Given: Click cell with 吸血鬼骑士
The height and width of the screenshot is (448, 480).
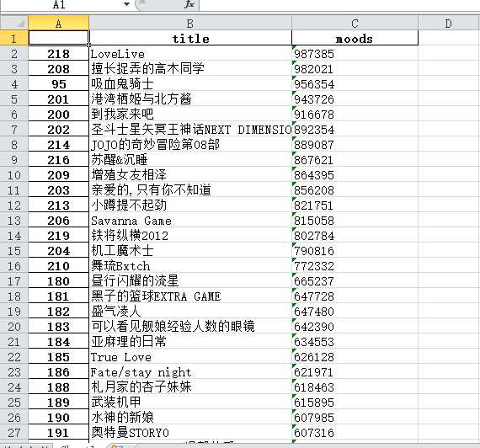Looking at the screenshot, I should pyautogui.click(x=190, y=84).
